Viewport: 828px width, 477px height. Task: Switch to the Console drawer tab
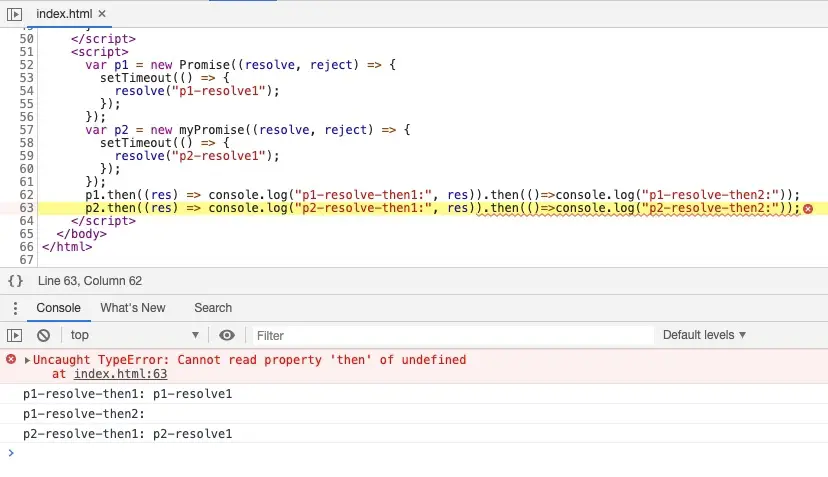[59, 308]
